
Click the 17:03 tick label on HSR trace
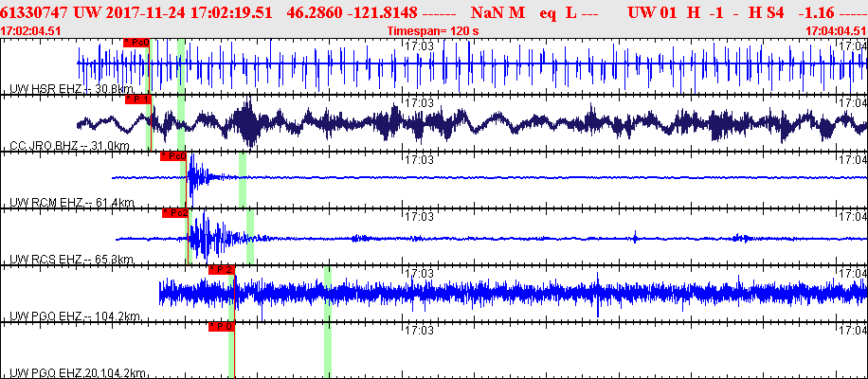coord(419,45)
